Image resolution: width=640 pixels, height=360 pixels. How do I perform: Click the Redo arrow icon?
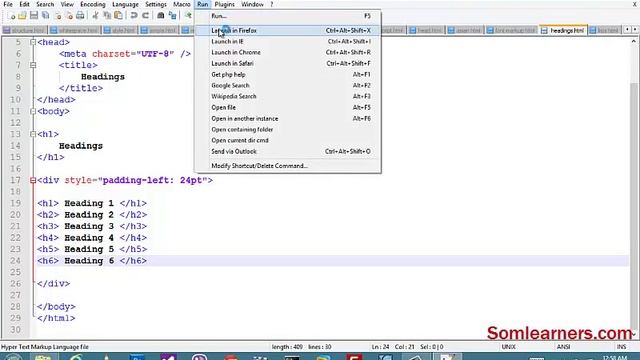click(x=145, y=16)
